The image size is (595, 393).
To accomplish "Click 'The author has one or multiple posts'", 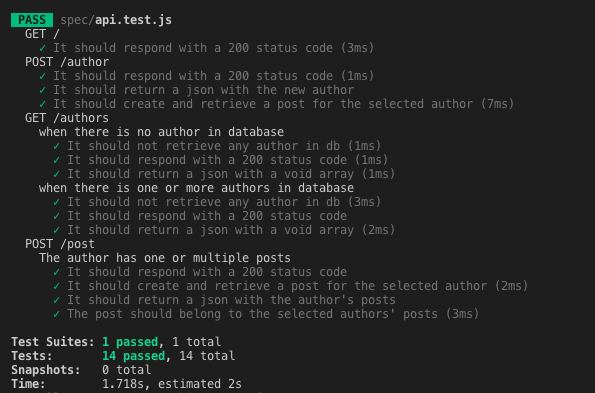I will click(165, 258).
